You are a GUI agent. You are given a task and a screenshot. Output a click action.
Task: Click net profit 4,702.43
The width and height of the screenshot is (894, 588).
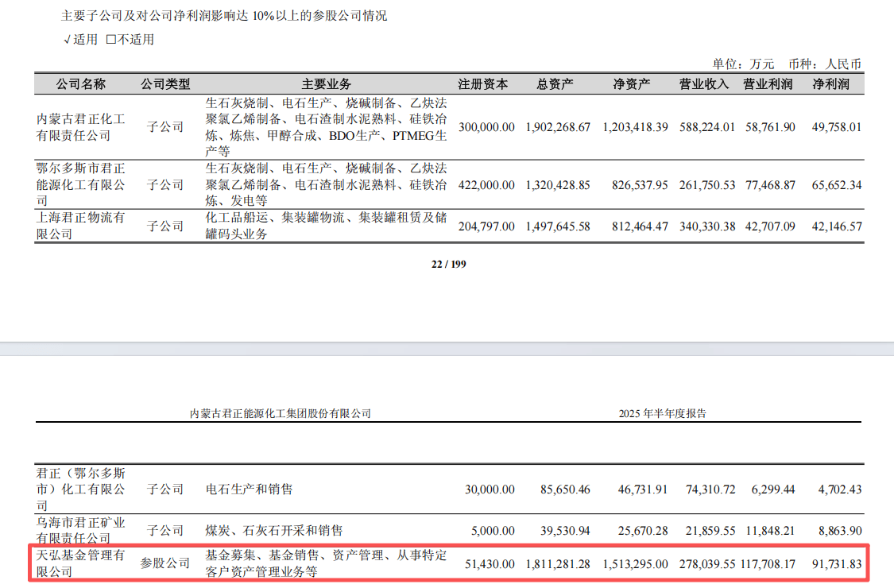click(x=840, y=489)
